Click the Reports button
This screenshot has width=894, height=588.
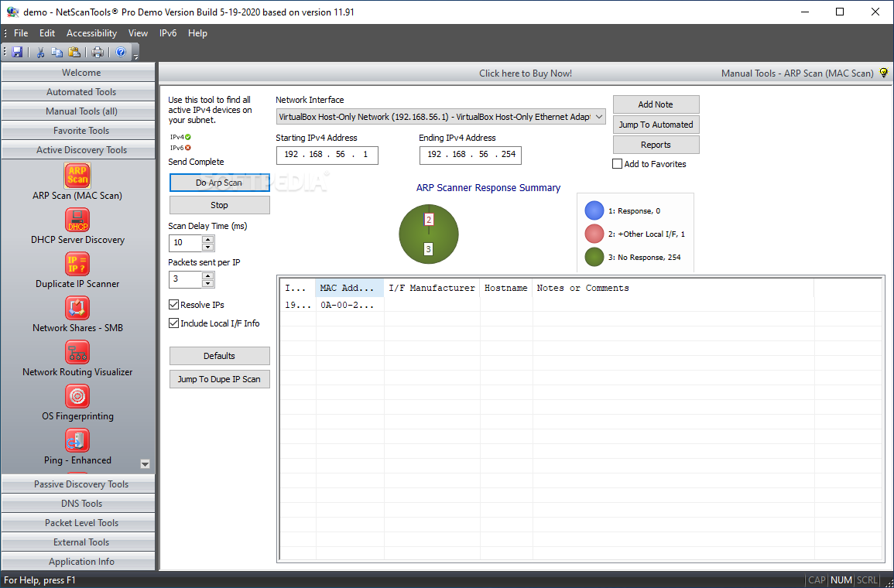(656, 145)
